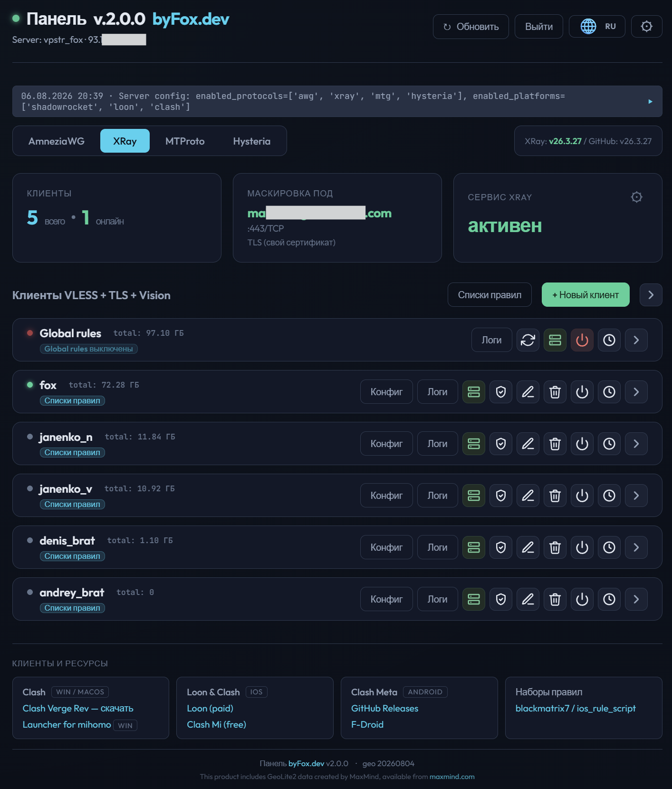Open GitHub Releases link
672x789 pixels.
click(x=384, y=708)
